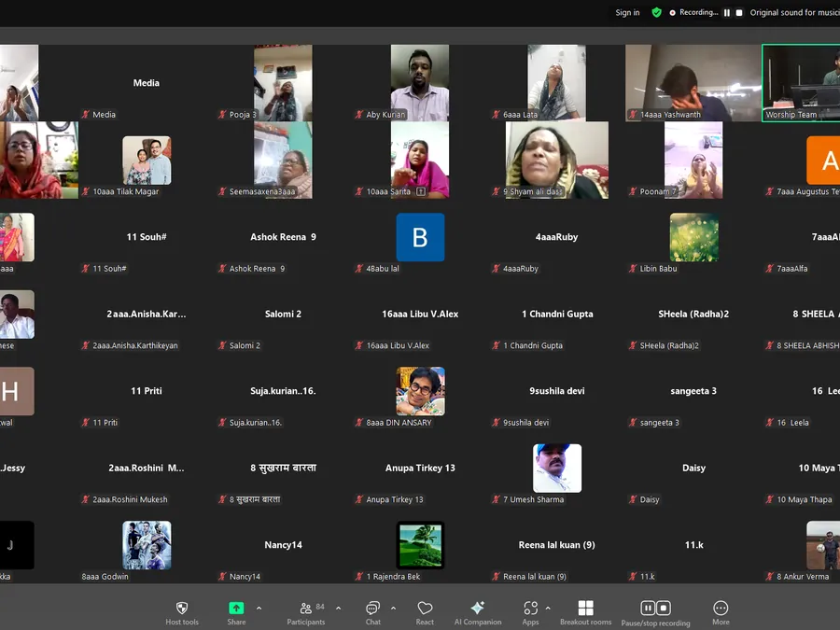Stop recording from the bottom toolbar

664,608
